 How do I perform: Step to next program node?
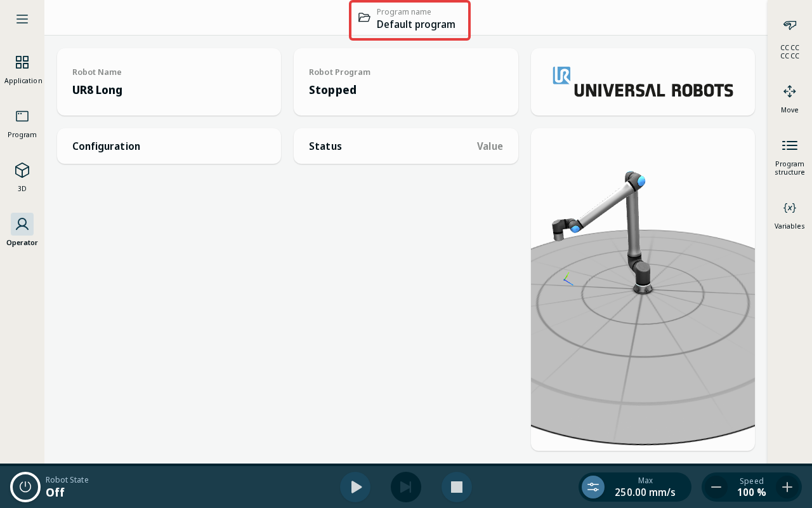406,487
